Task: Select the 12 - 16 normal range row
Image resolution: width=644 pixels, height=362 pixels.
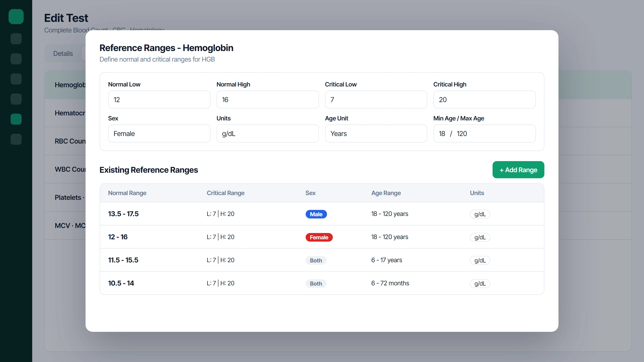Action: (322, 237)
